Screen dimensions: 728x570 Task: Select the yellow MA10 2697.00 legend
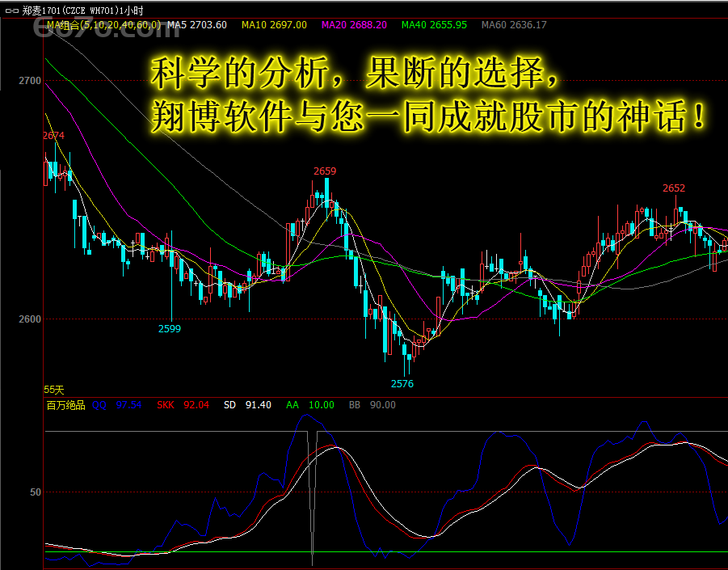click(x=274, y=25)
